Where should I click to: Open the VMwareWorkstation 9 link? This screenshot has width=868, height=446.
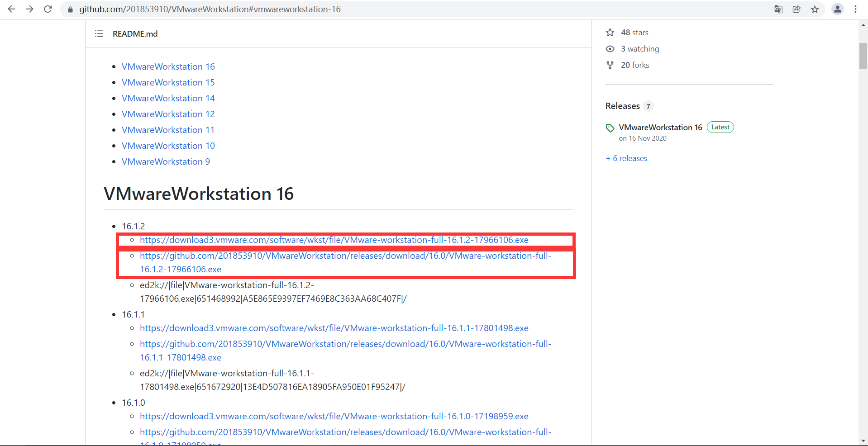(166, 161)
